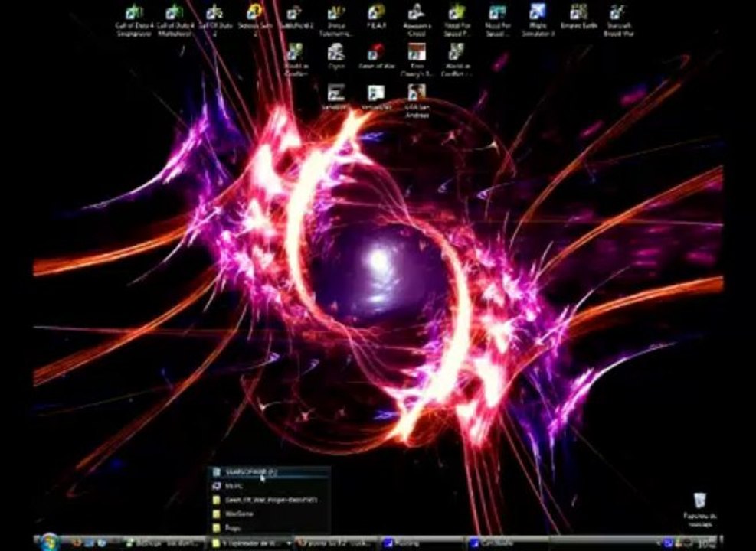Open Call of Duty 4 Multiplayer shortcut

175,20
